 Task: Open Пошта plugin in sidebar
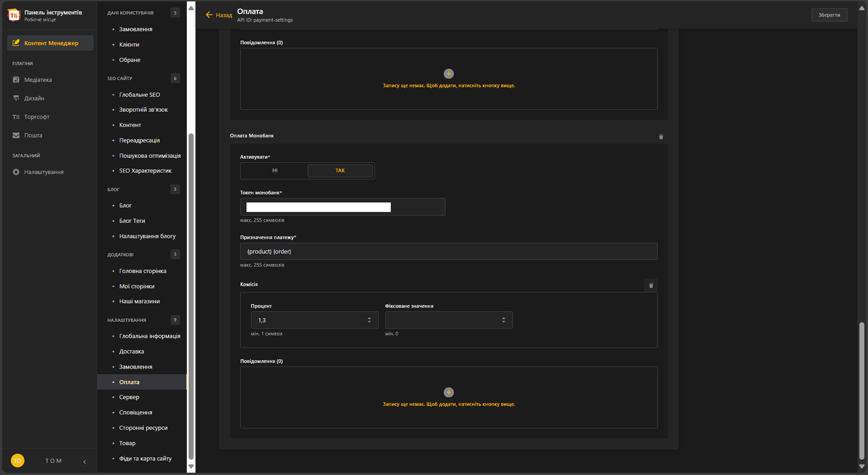click(x=33, y=136)
